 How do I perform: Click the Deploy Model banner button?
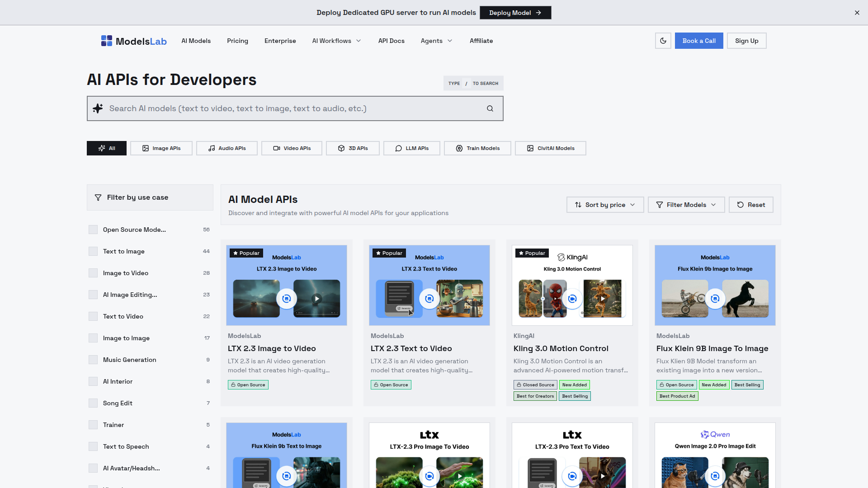pyautogui.click(x=515, y=13)
